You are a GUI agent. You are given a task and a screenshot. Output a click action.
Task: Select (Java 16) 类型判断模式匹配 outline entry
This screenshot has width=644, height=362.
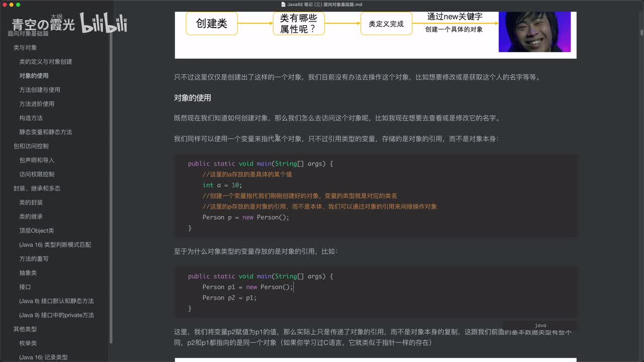click(x=55, y=245)
